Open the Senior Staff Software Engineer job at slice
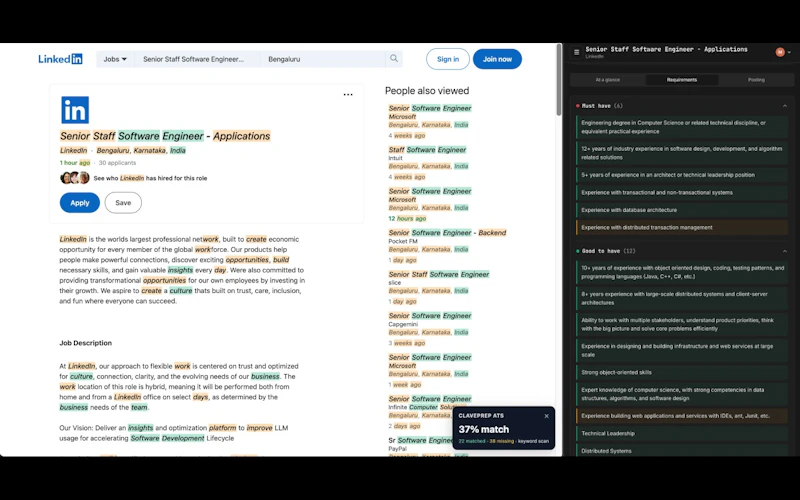The image size is (800, 500). pyautogui.click(x=439, y=274)
